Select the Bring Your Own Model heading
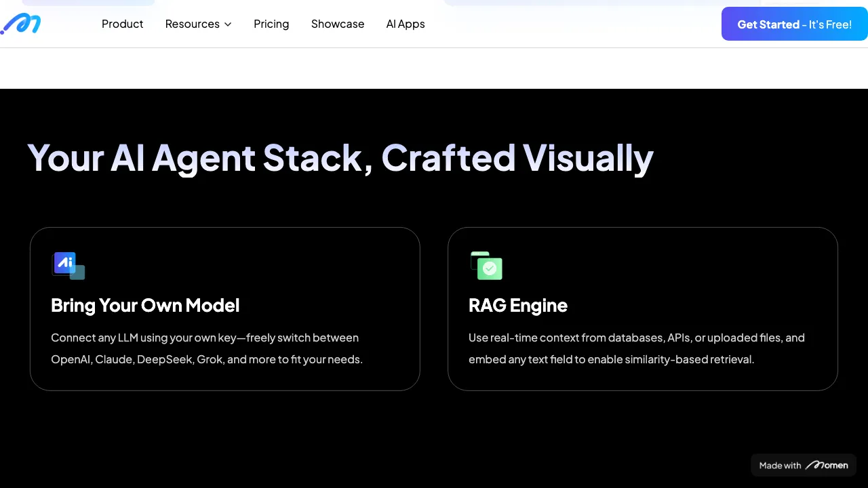 [145, 305]
